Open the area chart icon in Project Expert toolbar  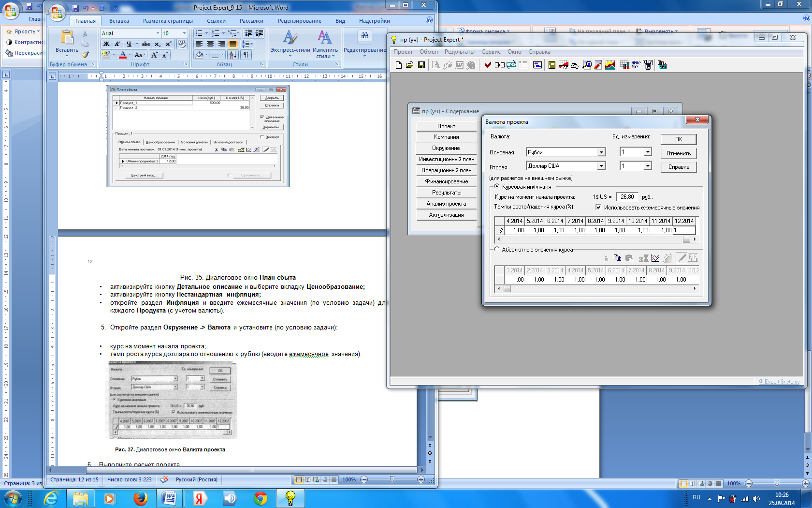(x=610, y=65)
